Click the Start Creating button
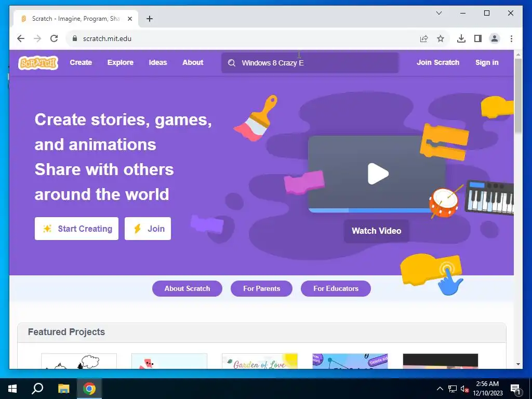The height and width of the screenshot is (399, 532). (x=76, y=229)
